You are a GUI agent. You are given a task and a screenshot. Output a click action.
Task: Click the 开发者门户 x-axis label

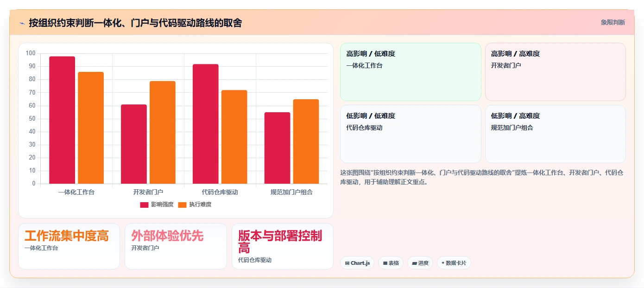[148, 192]
